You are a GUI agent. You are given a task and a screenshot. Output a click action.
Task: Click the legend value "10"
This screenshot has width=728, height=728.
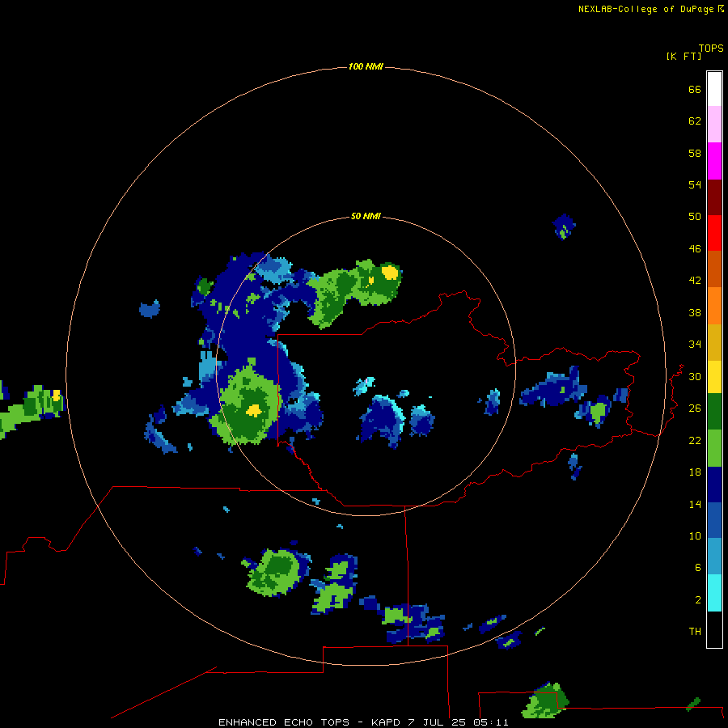695,535
